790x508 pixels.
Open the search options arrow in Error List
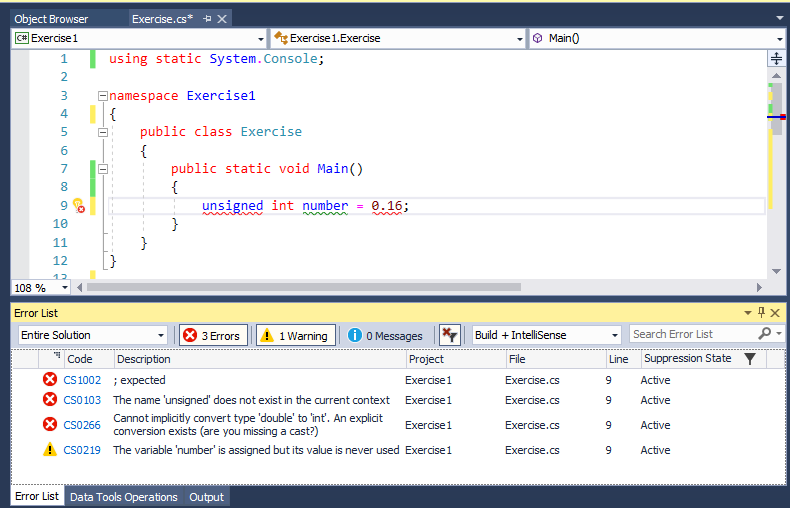click(779, 334)
